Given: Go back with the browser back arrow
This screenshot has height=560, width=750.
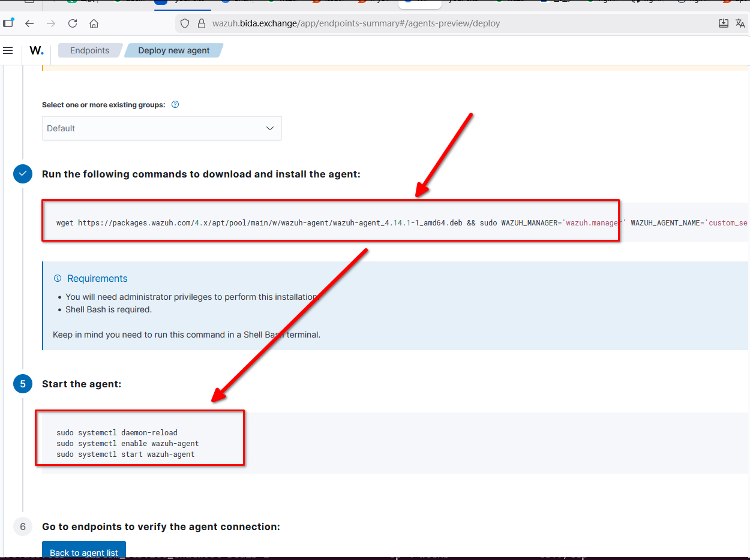Looking at the screenshot, I should coord(29,23).
